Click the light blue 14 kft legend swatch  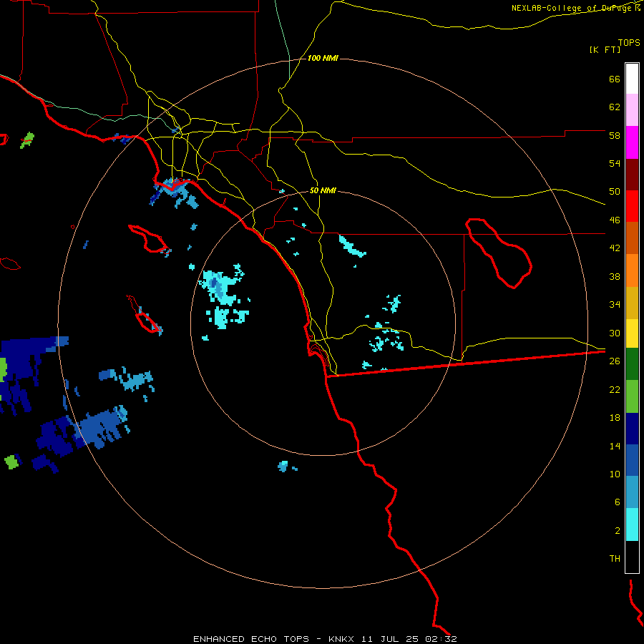[632, 492]
